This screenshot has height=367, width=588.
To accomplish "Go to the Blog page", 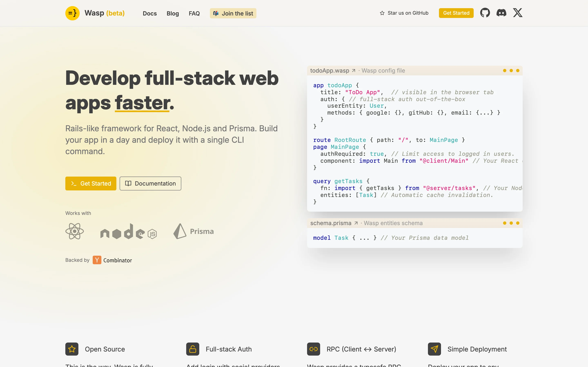I will tap(173, 13).
